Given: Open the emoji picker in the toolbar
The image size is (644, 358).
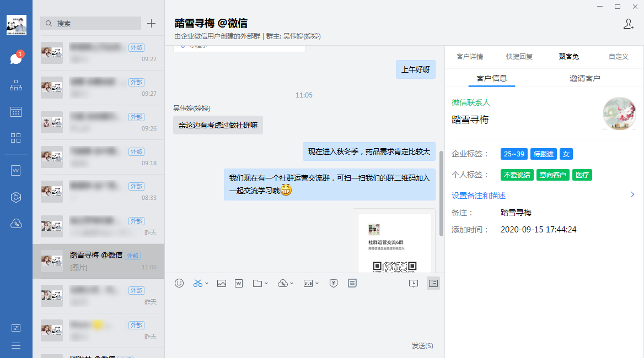Looking at the screenshot, I should pyautogui.click(x=179, y=283).
